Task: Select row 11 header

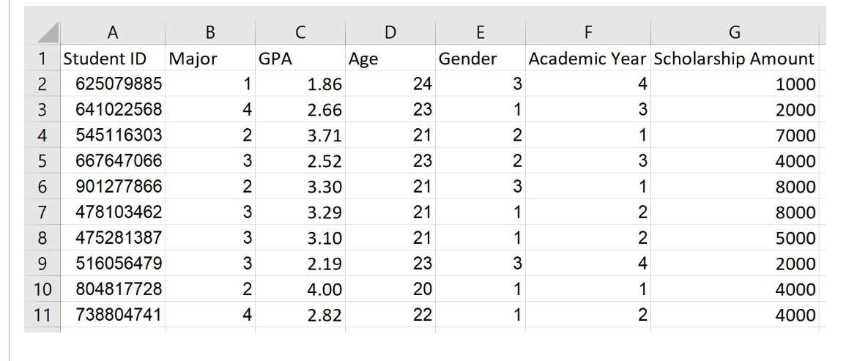Action: (x=42, y=314)
